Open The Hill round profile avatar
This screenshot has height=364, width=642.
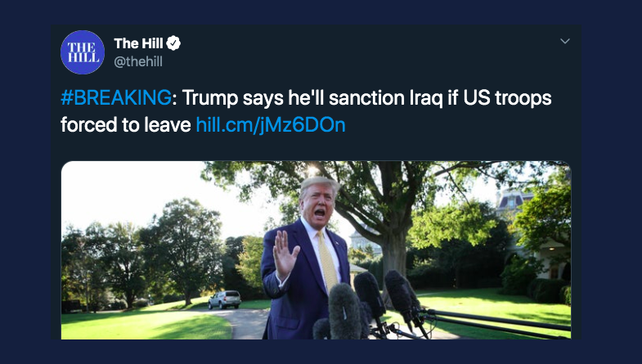click(x=83, y=52)
